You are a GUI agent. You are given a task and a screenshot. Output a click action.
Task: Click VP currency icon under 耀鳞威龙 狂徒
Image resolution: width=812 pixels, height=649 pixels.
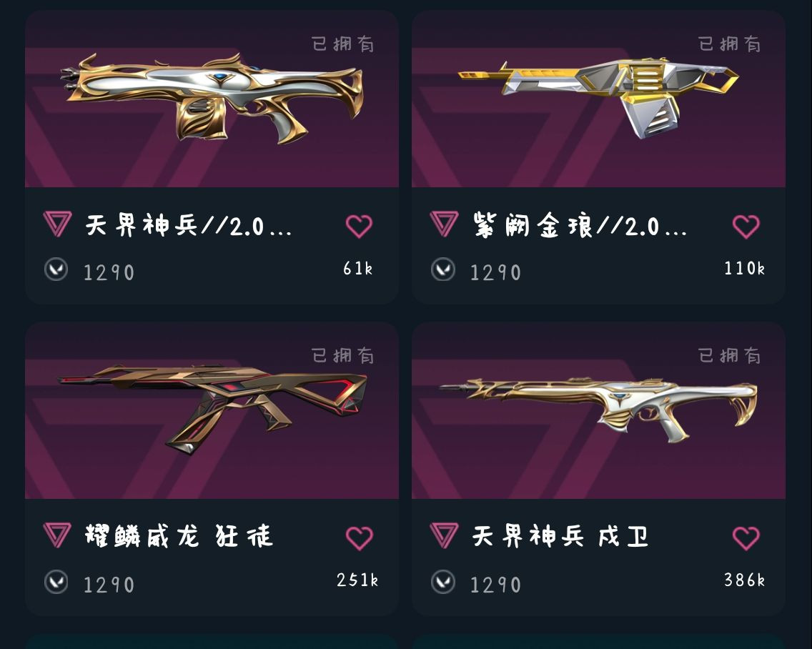56,582
